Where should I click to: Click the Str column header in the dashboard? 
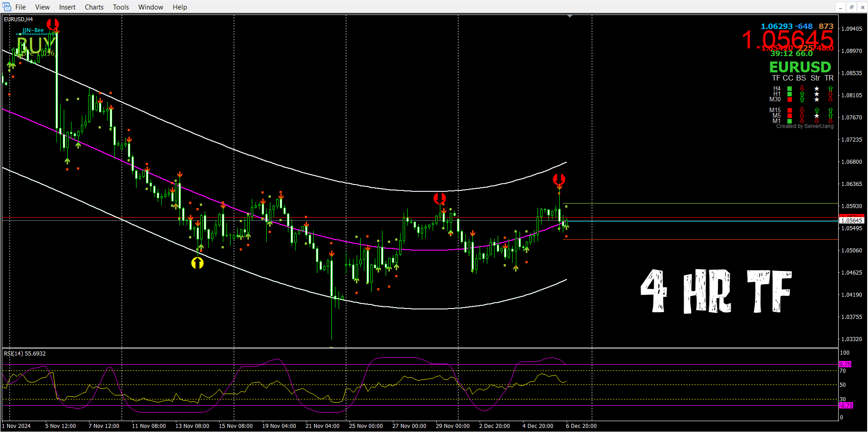pyautogui.click(x=816, y=78)
